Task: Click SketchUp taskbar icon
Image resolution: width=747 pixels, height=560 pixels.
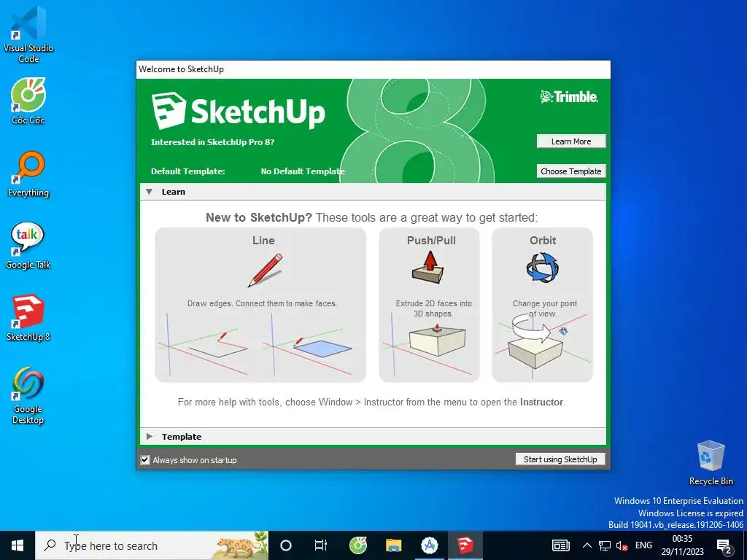Action: (465, 545)
